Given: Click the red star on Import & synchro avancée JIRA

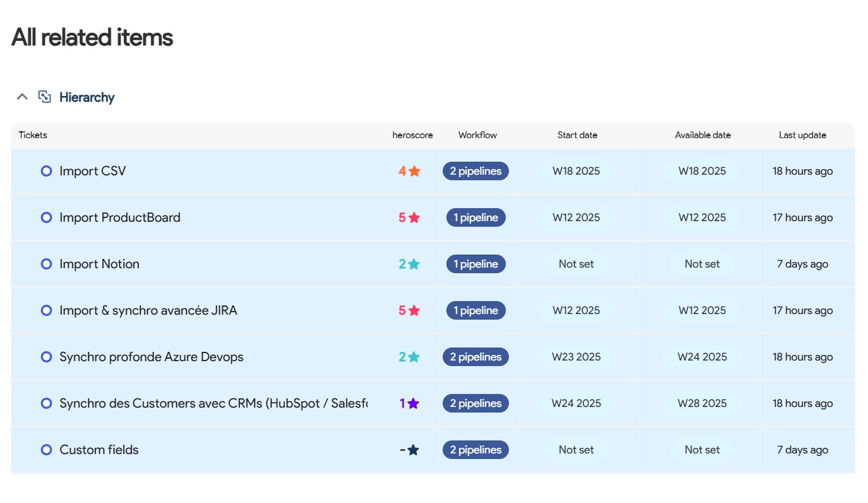Looking at the screenshot, I should (414, 310).
